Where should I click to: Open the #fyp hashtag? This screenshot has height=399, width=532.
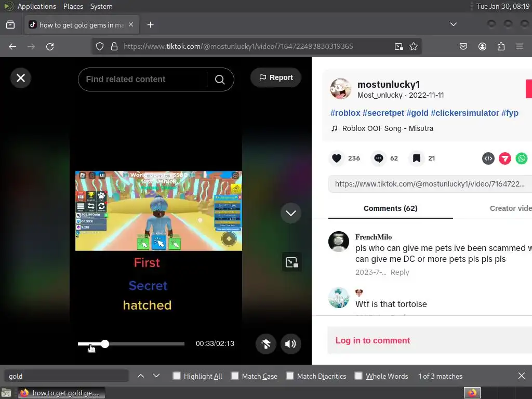click(510, 113)
